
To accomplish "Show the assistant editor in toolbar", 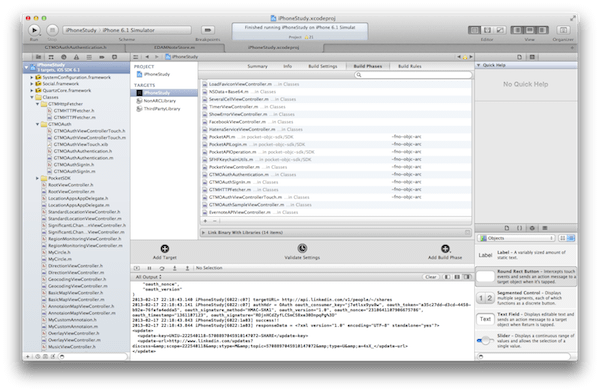I will tap(487, 30).
